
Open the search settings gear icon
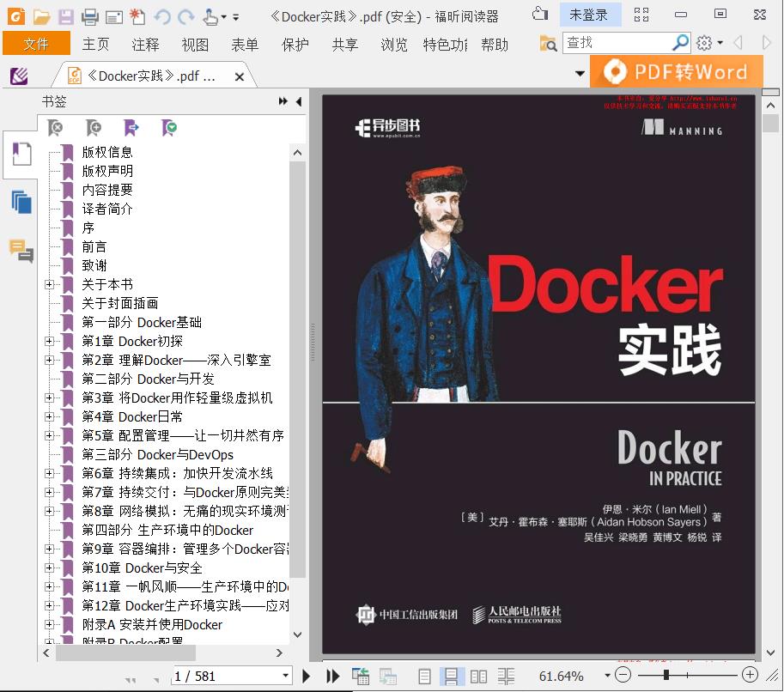704,43
